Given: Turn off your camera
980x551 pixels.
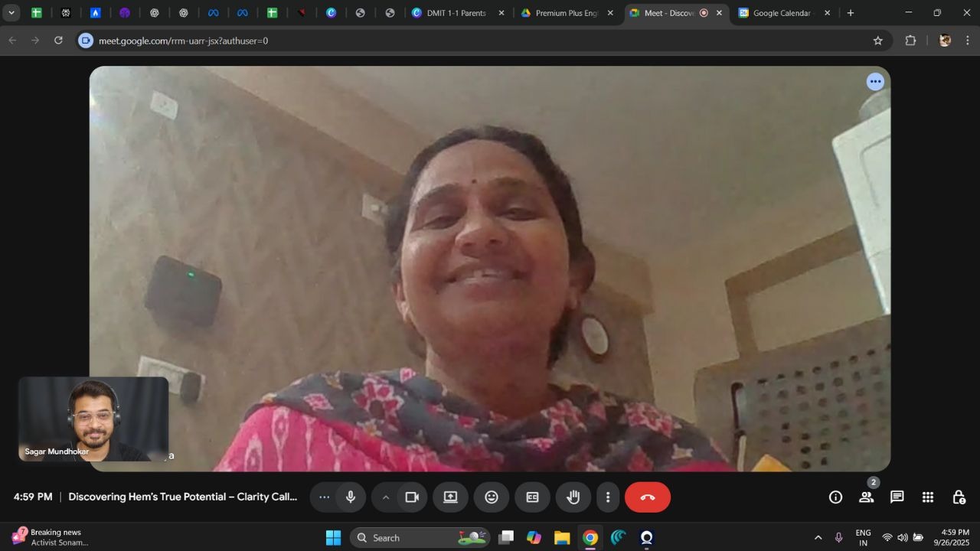Looking at the screenshot, I should (x=413, y=497).
